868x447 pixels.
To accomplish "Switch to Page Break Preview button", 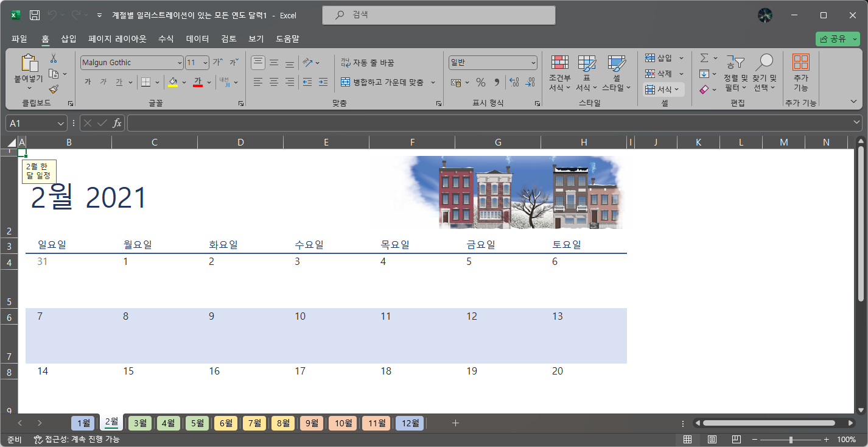I will [x=736, y=439].
